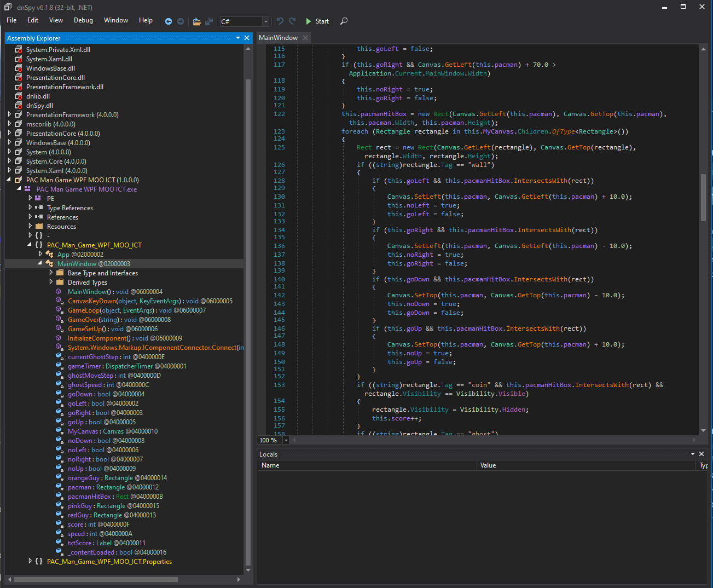Click the Assembly Explorer horizontal scrollbar thumb
Image resolution: width=713 pixels, height=588 pixels.
[96, 579]
